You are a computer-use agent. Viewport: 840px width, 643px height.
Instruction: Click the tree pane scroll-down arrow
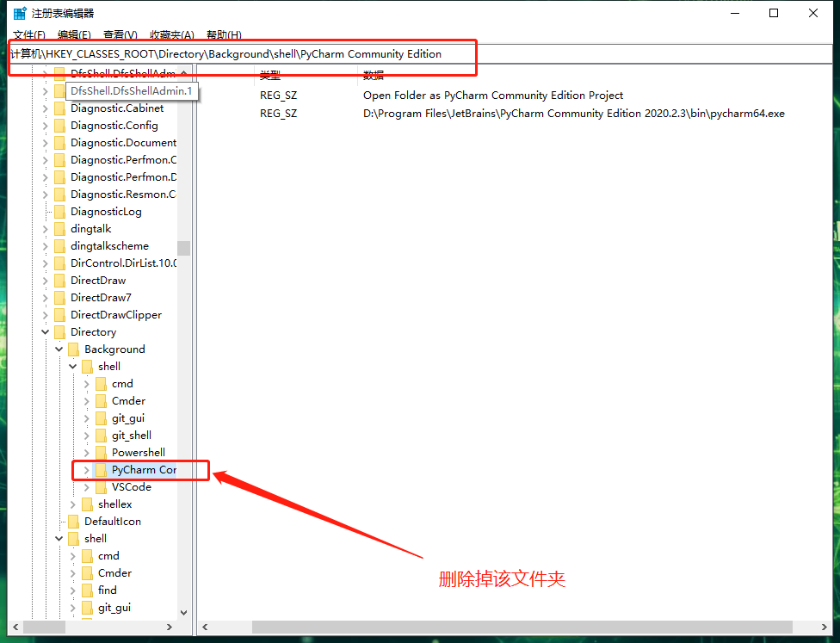click(184, 613)
